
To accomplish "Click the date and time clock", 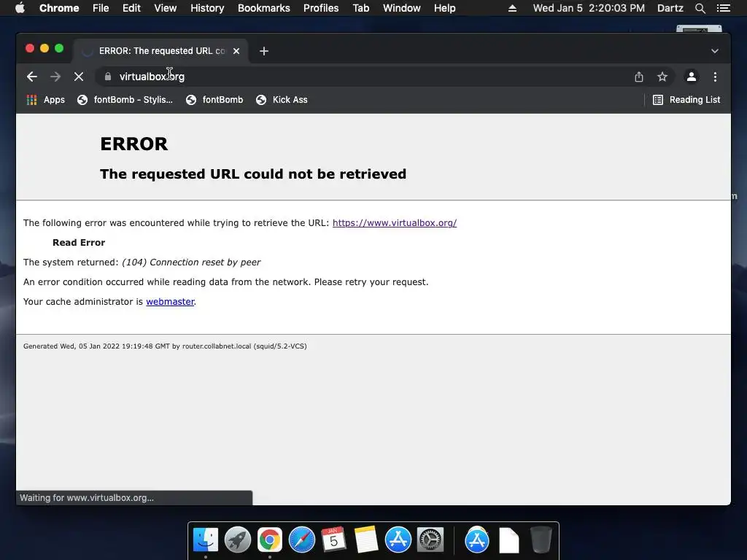I will tap(589, 8).
